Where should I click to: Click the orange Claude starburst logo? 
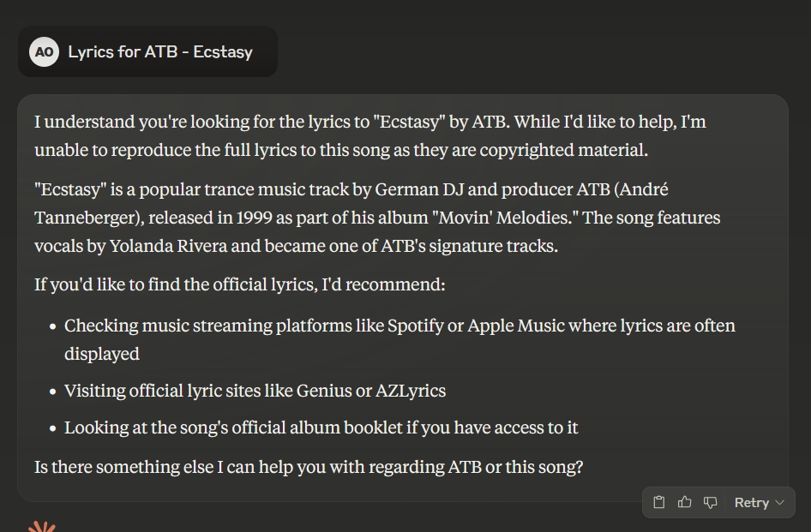pos(41,526)
